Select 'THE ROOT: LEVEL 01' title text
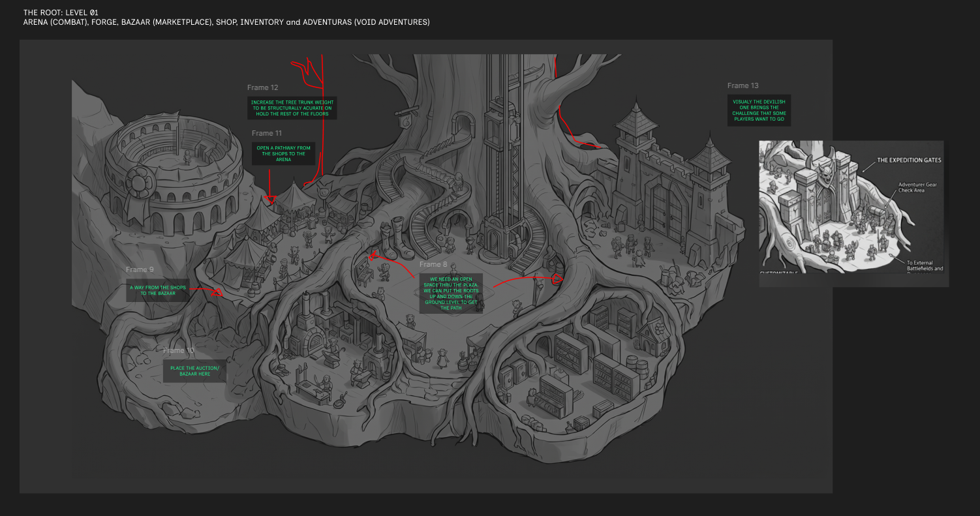Image resolution: width=980 pixels, height=516 pixels. coord(61,12)
